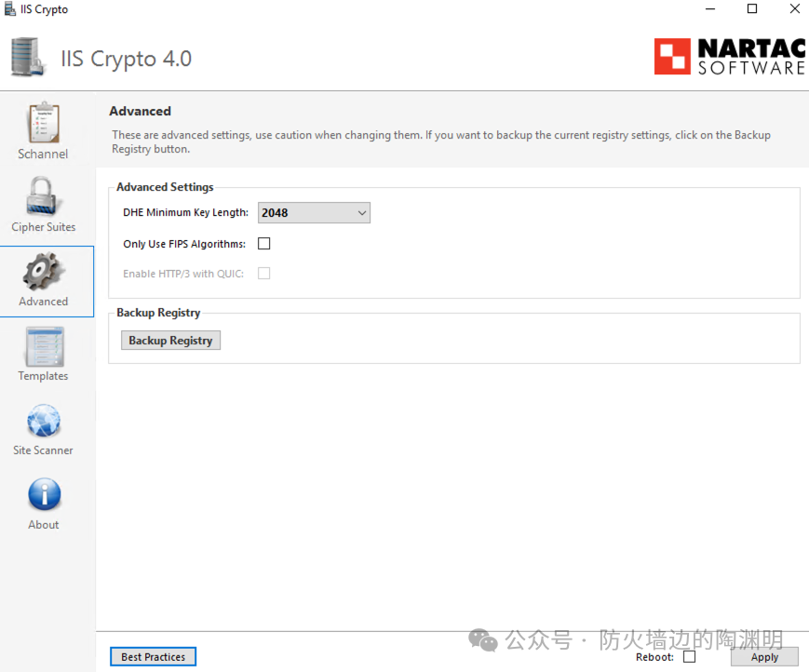Open the Schannel clipboard icon
The width and height of the screenshot is (809, 672).
coord(43,123)
